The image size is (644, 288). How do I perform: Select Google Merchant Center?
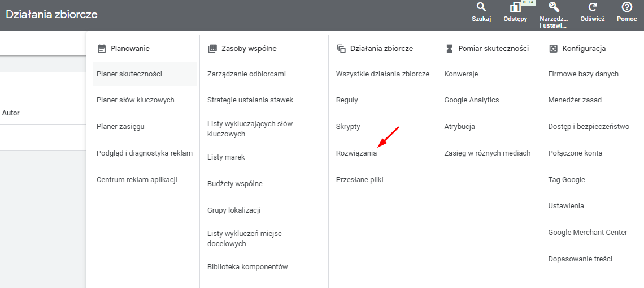tap(588, 233)
